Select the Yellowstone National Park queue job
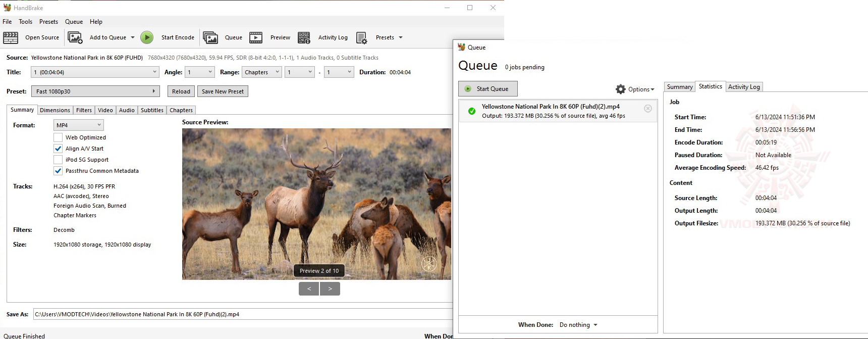Image resolution: width=868 pixels, height=339 pixels. point(558,111)
